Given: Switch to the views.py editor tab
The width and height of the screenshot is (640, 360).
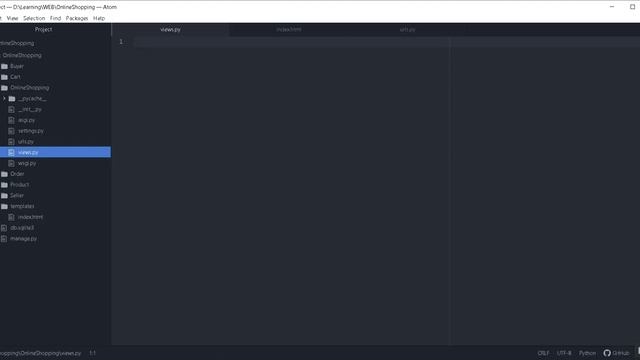Looking at the screenshot, I should (171, 29).
